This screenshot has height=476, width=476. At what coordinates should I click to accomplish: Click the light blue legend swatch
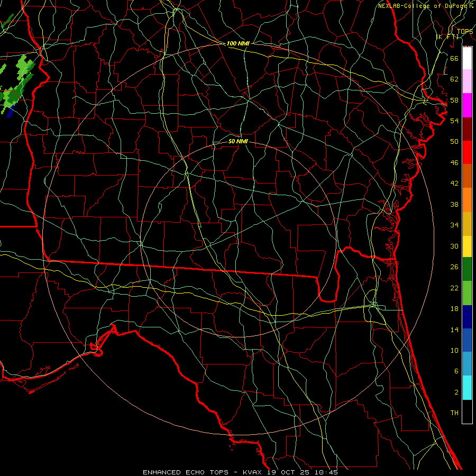tap(467, 364)
